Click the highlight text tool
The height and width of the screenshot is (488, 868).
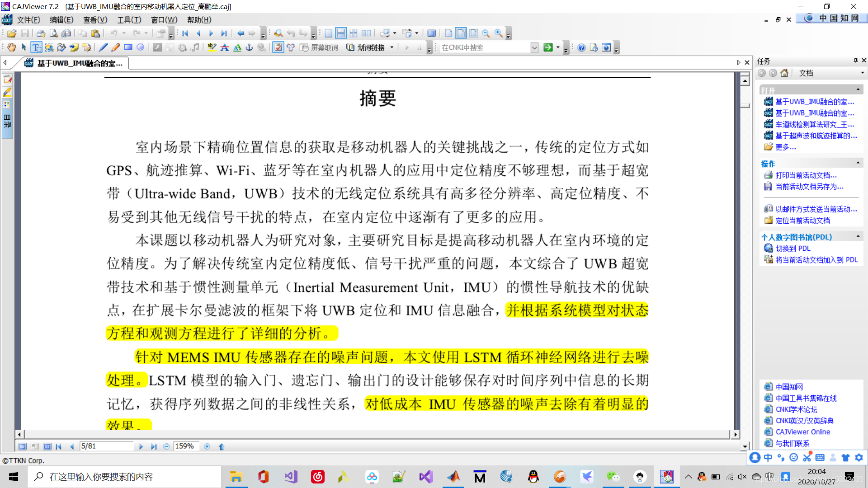[x=212, y=47]
